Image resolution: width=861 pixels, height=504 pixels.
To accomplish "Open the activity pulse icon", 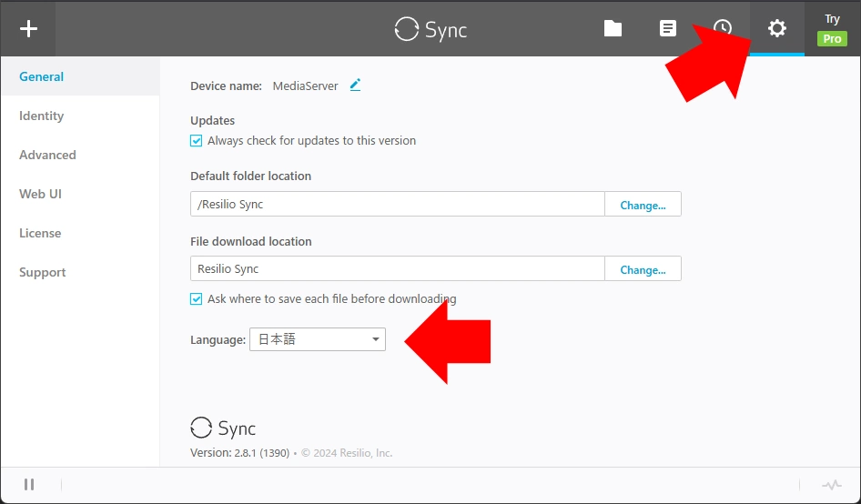I will [x=831, y=485].
